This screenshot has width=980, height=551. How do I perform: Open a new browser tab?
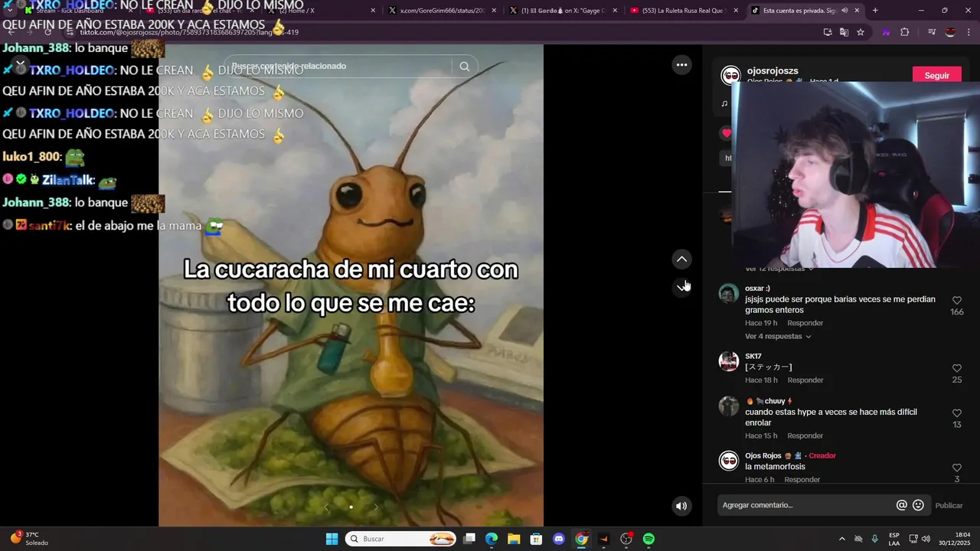click(875, 11)
